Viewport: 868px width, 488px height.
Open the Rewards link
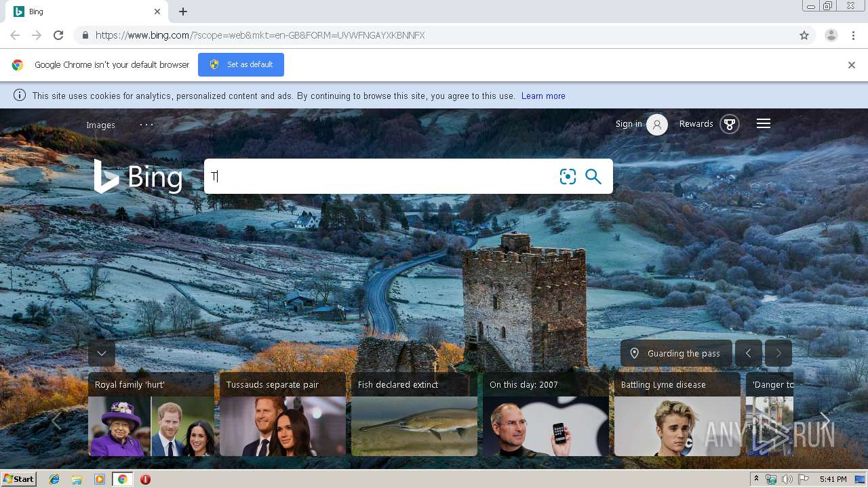coord(696,124)
